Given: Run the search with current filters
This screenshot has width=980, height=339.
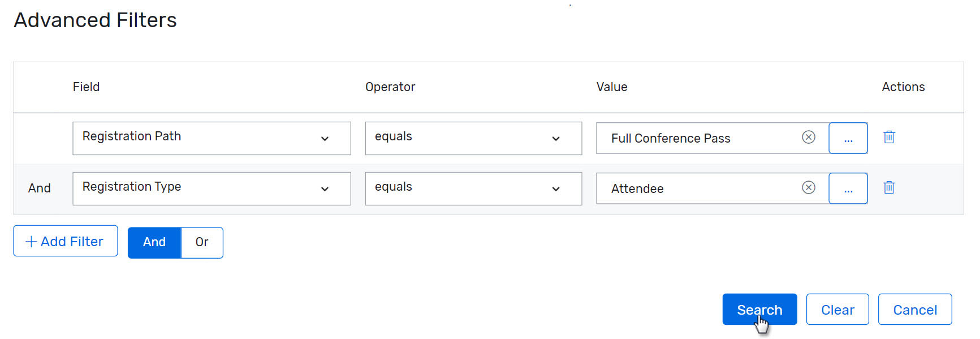Looking at the screenshot, I should tap(759, 309).
